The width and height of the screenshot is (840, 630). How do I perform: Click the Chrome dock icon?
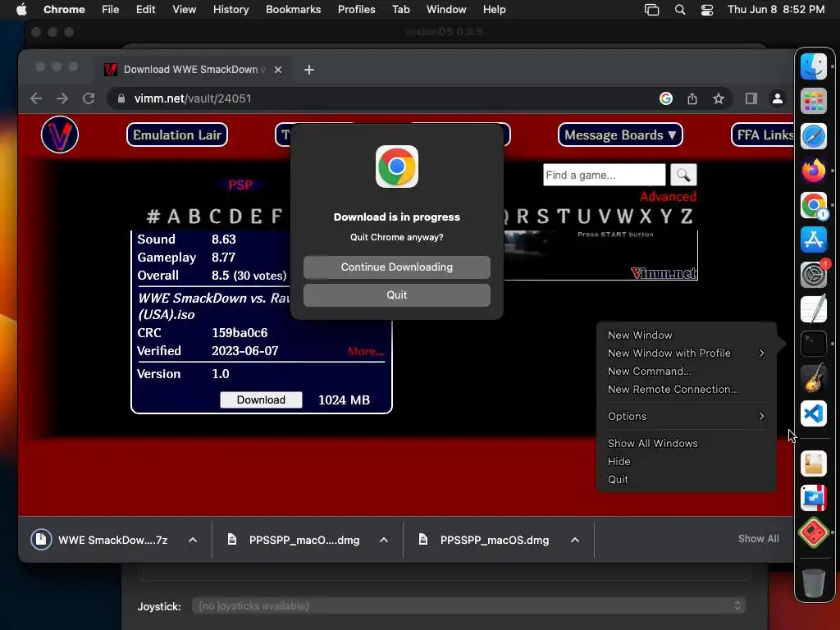point(813,206)
